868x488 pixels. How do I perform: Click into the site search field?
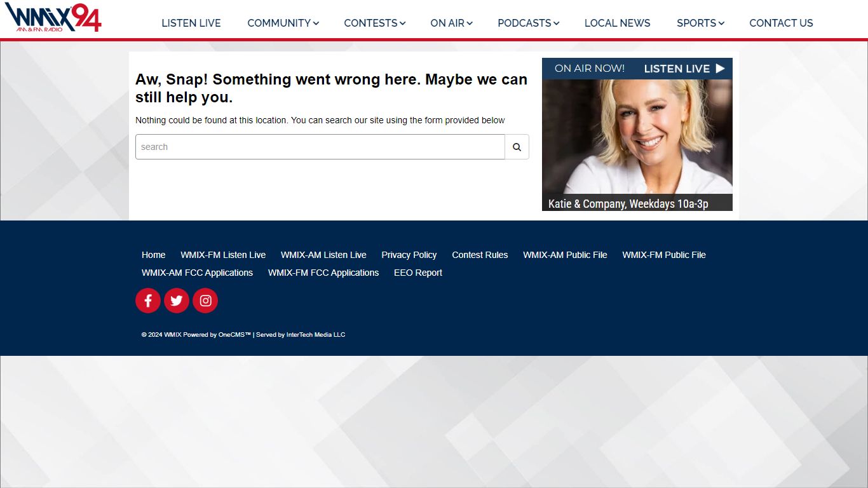pyautogui.click(x=320, y=147)
